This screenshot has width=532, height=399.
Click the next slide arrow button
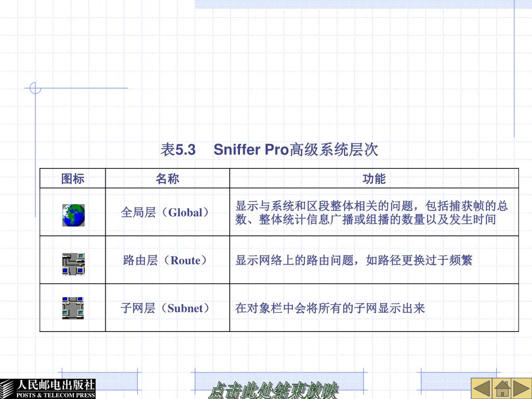coord(522,389)
